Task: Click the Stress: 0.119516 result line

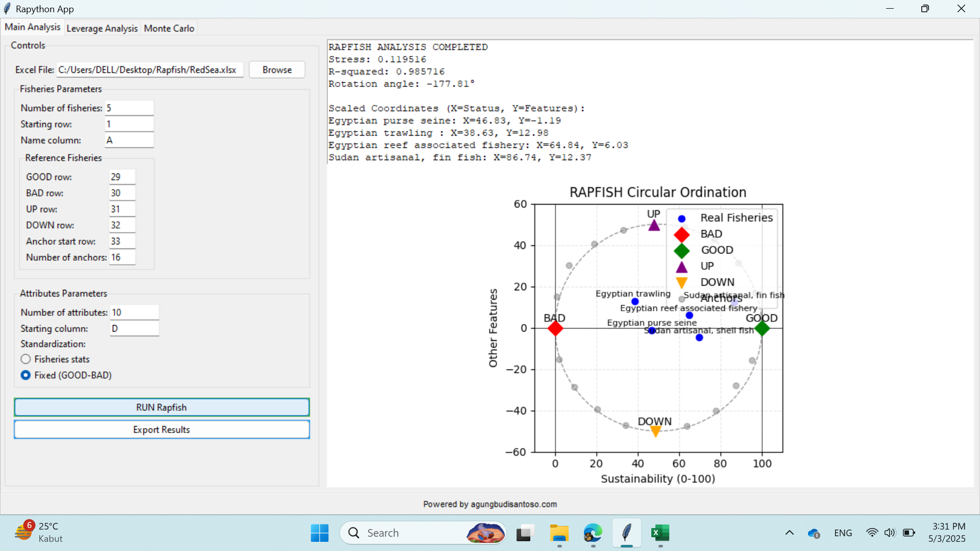Action: (x=377, y=59)
